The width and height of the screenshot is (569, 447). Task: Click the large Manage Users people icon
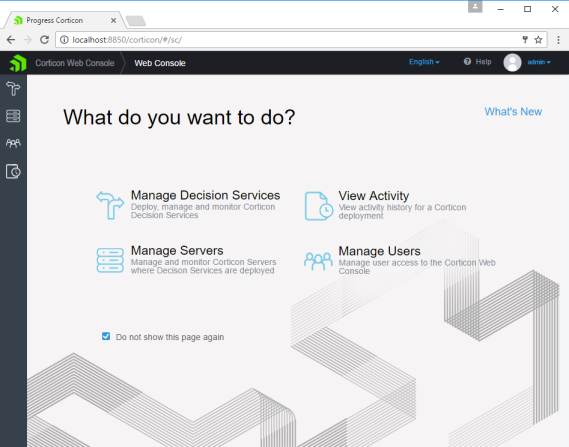click(x=318, y=261)
